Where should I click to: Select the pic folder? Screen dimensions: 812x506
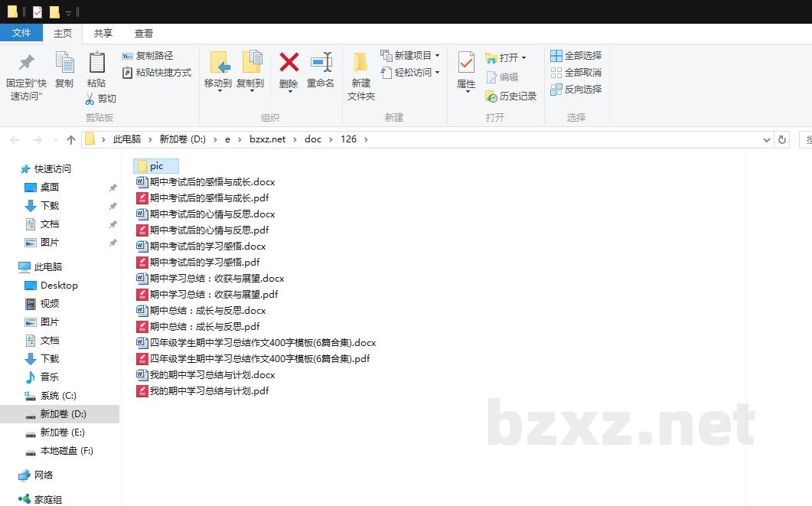pos(156,166)
